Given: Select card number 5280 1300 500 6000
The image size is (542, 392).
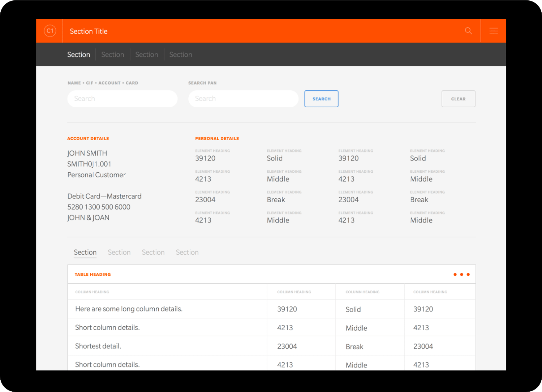Looking at the screenshot, I should pyautogui.click(x=99, y=207).
